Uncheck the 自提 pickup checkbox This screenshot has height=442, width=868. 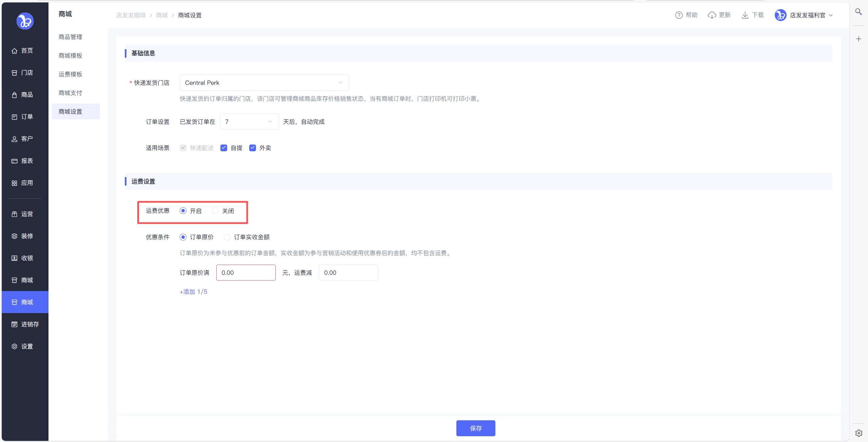(x=223, y=148)
